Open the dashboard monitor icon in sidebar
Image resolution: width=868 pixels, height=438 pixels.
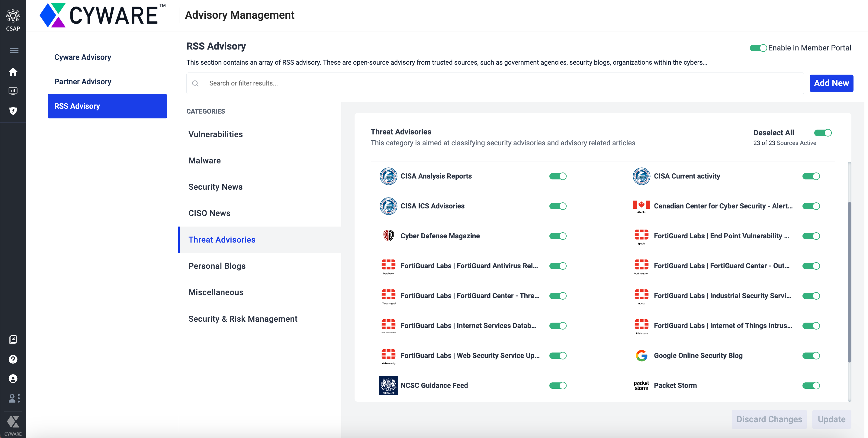coord(13,91)
